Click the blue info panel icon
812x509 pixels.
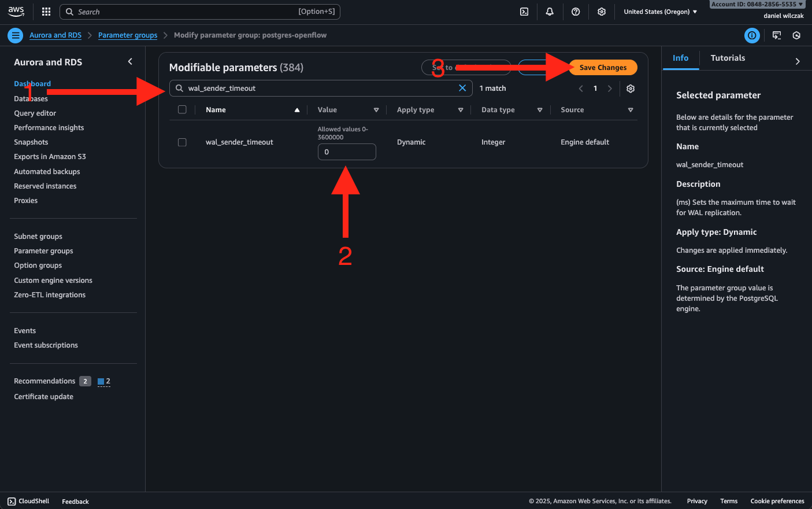(752, 35)
